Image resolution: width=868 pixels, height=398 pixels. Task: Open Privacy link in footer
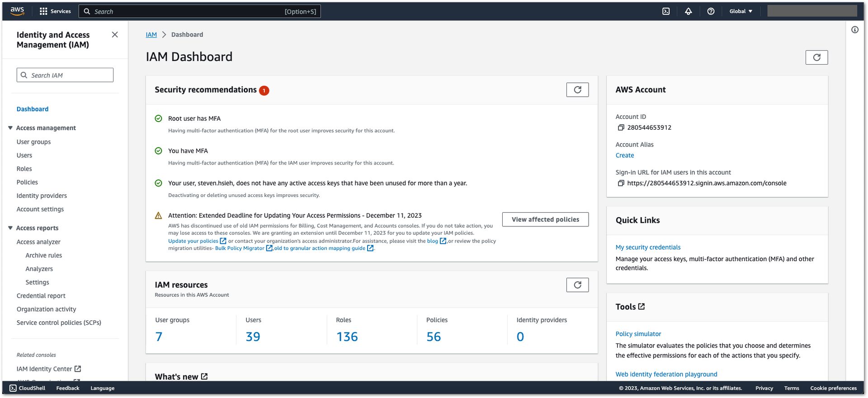pos(764,388)
